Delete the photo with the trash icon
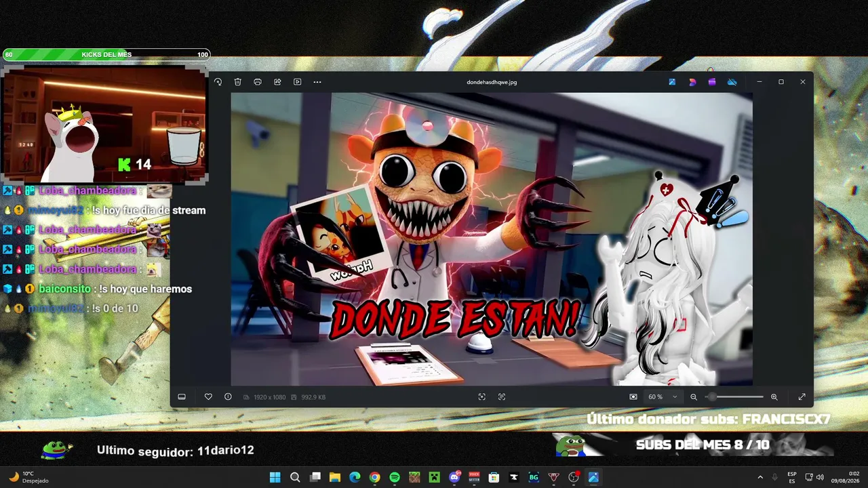Screen dimensions: 868x488 click(x=238, y=82)
